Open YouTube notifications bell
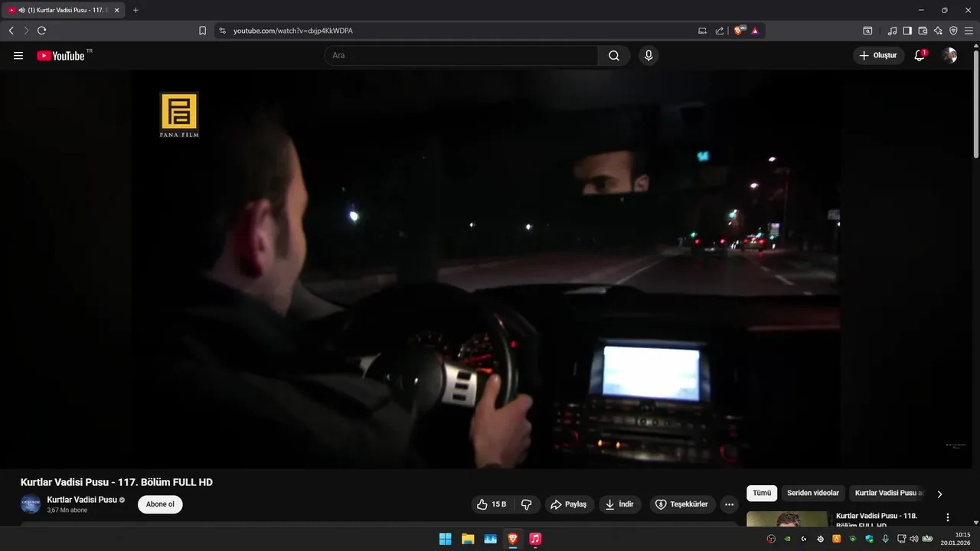Viewport: 980px width, 551px height. (920, 56)
